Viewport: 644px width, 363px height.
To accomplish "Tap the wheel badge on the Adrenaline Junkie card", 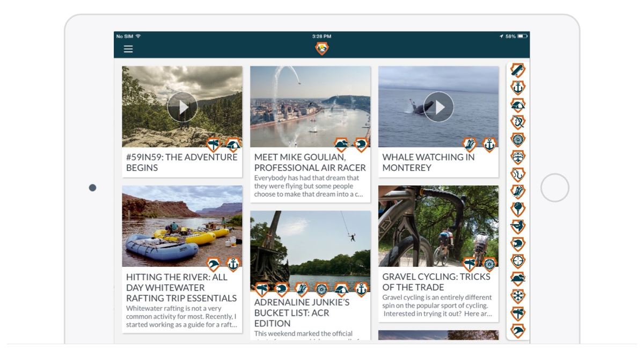I will pos(321,290).
